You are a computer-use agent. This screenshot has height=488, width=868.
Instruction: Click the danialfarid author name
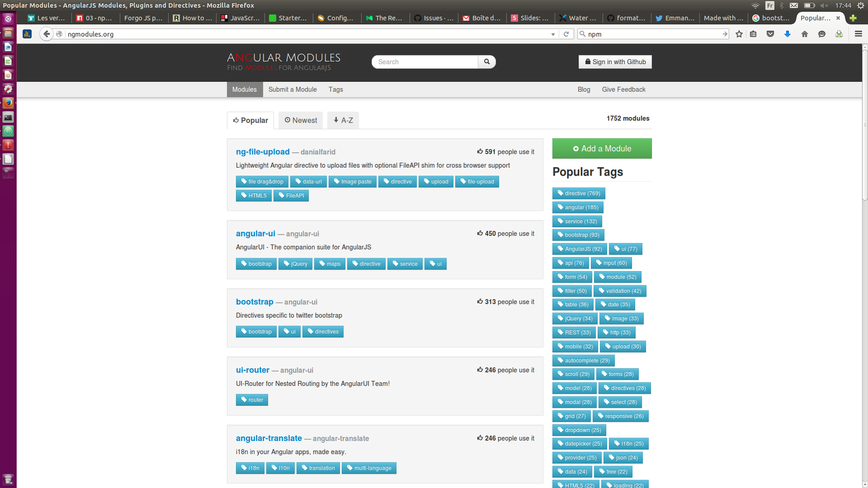coord(318,152)
